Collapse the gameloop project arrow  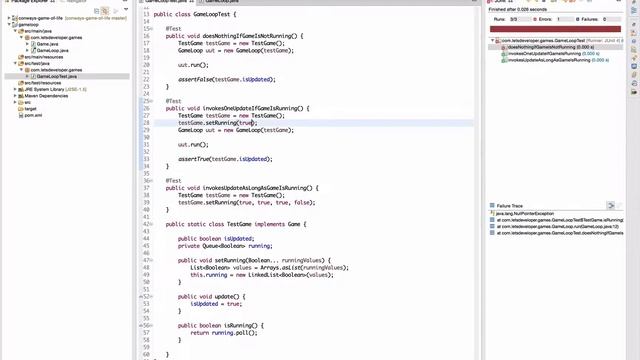(x=9, y=24)
